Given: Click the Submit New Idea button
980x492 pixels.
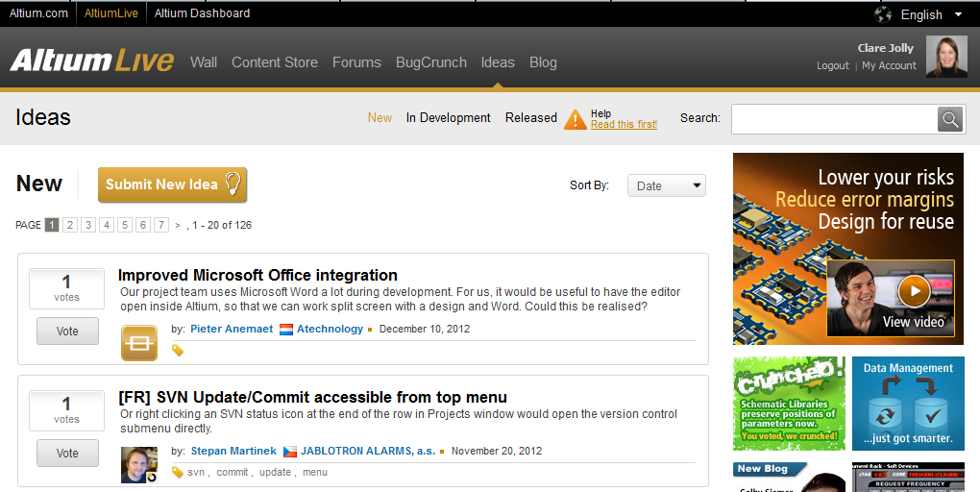Looking at the screenshot, I should (x=173, y=184).
